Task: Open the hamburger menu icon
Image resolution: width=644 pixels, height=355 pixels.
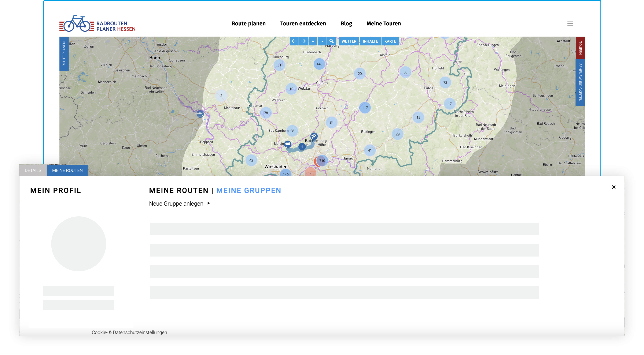Action: (x=570, y=23)
